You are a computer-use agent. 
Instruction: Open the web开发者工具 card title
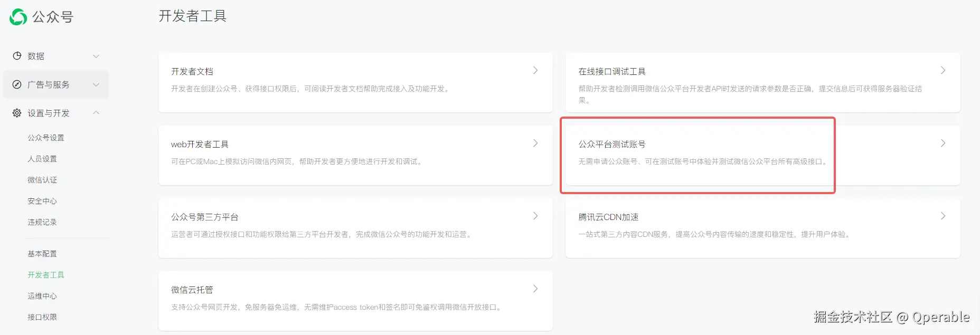(200, 144)
